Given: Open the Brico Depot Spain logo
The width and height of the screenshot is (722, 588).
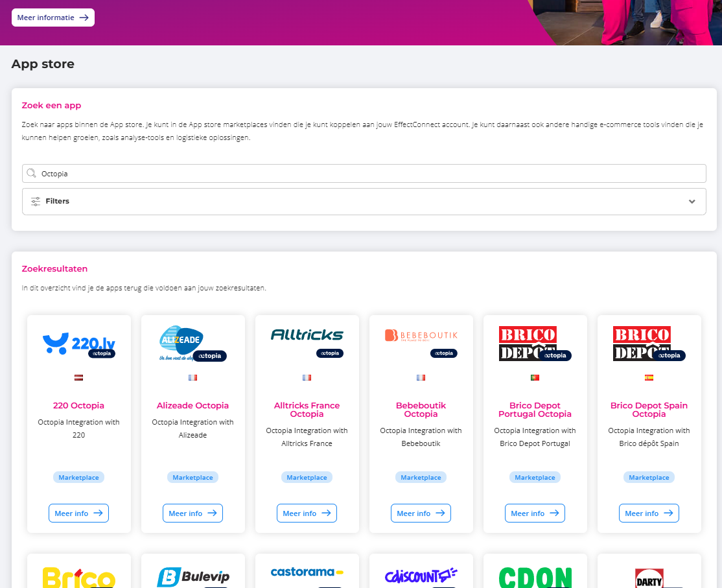Looking at the screenshot, I should coord(649,344).
